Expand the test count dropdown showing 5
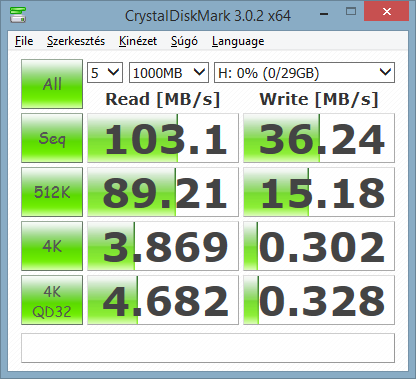Screen dimensions: 416x379 (x=105, y=72)
